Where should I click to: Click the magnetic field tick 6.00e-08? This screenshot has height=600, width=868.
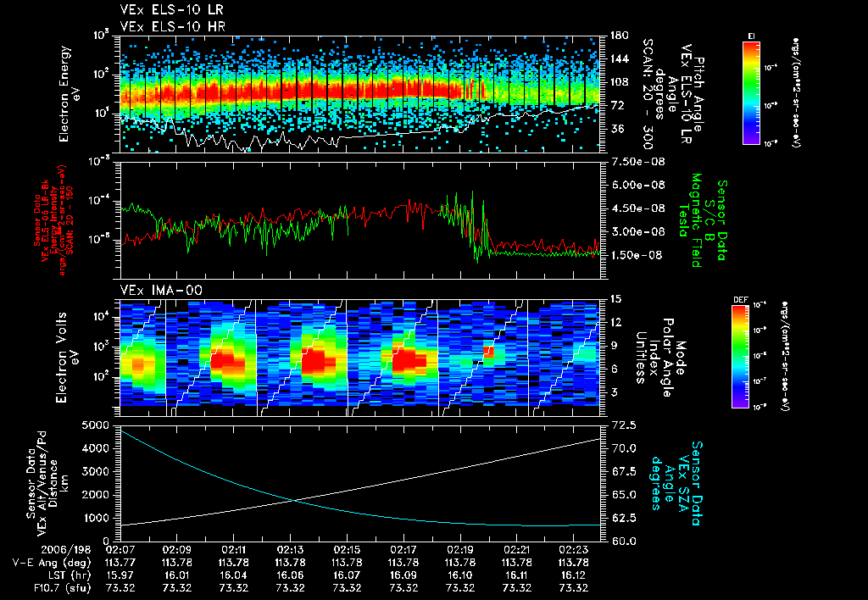(637, 185)
